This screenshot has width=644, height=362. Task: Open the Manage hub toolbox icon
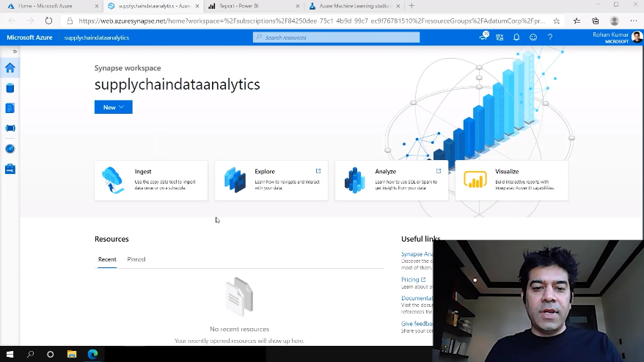tap(10, 169)
